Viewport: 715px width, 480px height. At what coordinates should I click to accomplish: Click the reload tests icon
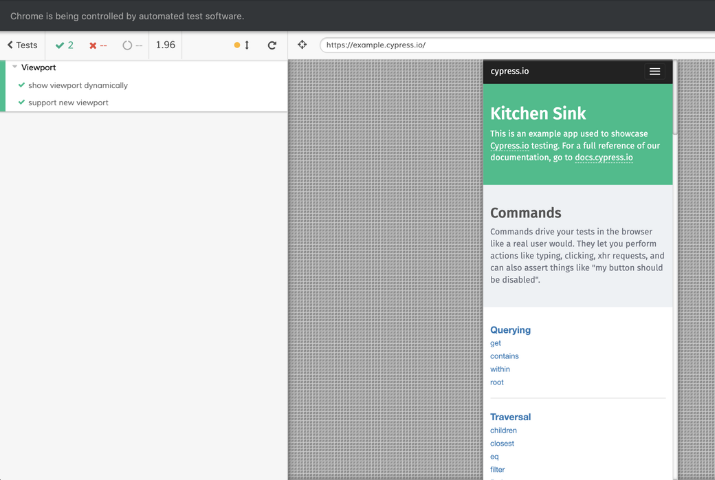tap(272, 45)
